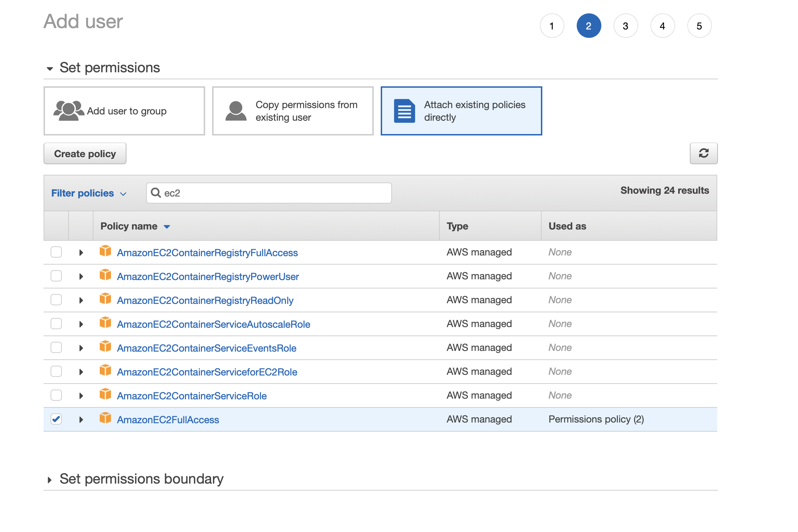Screen dimensions: 798x532
Task: Click the Create policy button
Action: tap(85, 154)
